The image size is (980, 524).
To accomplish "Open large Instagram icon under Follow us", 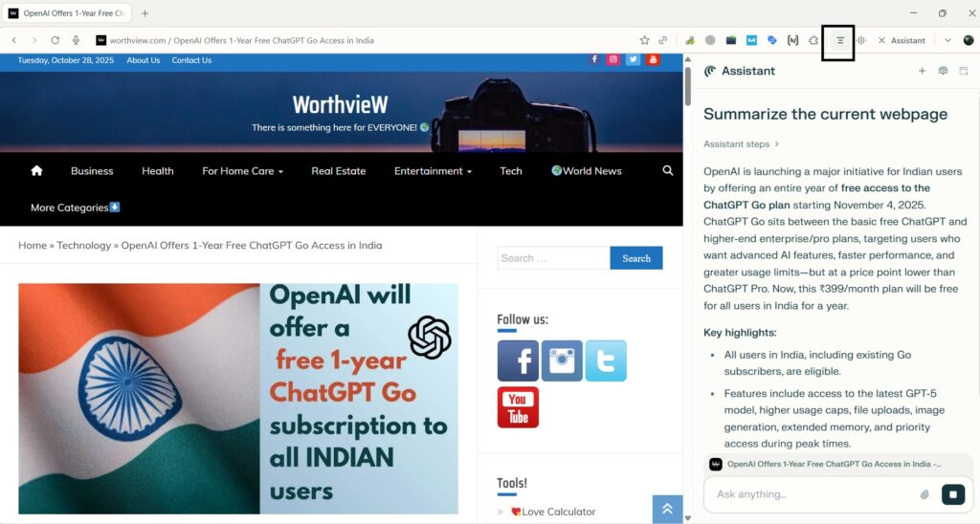I will point(562,361).
